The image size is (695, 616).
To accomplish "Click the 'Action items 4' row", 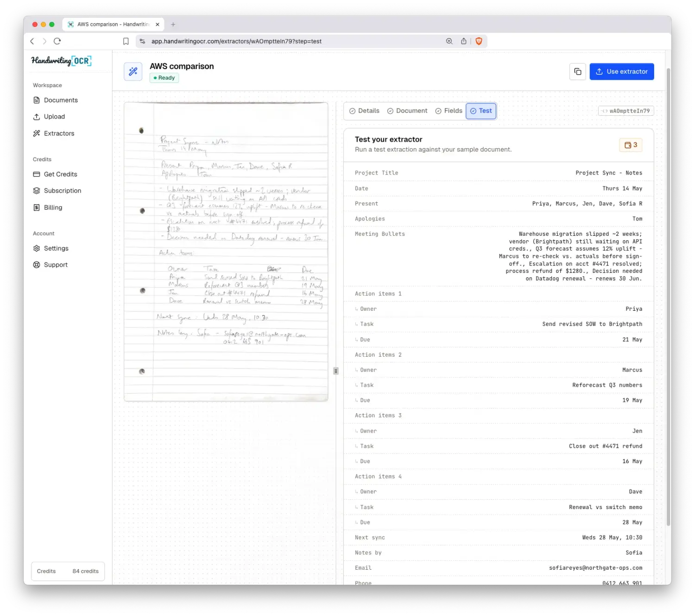I will coord(499,477).
